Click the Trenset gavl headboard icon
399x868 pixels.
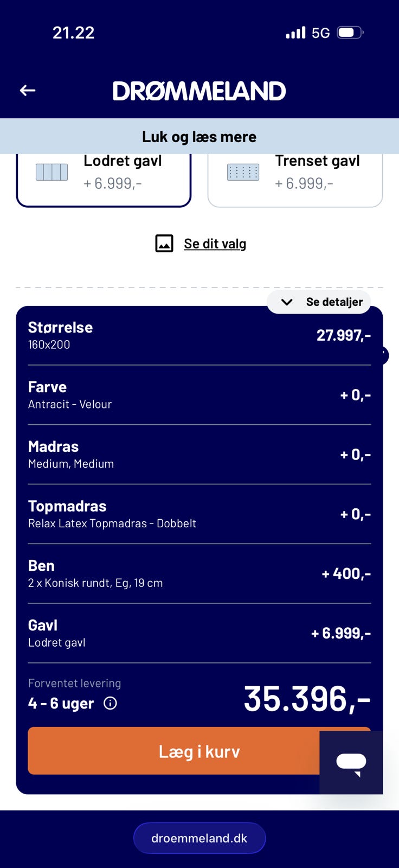243,172
